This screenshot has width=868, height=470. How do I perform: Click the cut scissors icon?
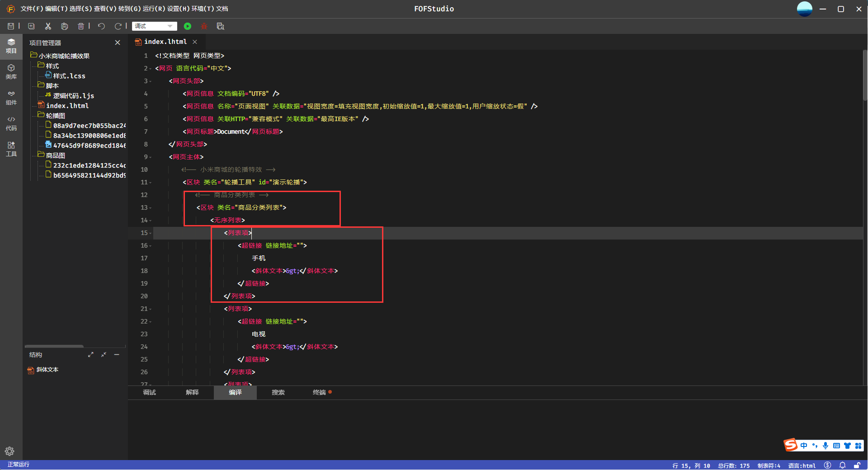48,26
